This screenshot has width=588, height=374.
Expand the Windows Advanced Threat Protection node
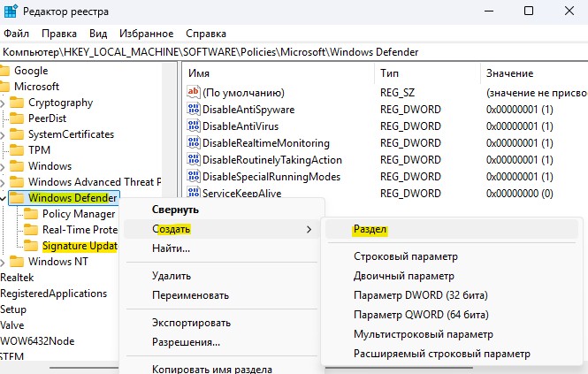pos(3,182)
